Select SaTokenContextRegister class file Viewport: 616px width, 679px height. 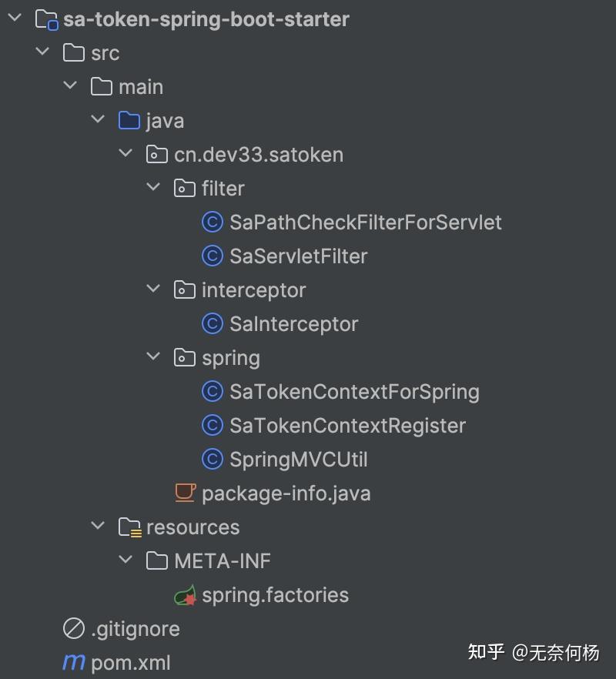click(347, 426)
